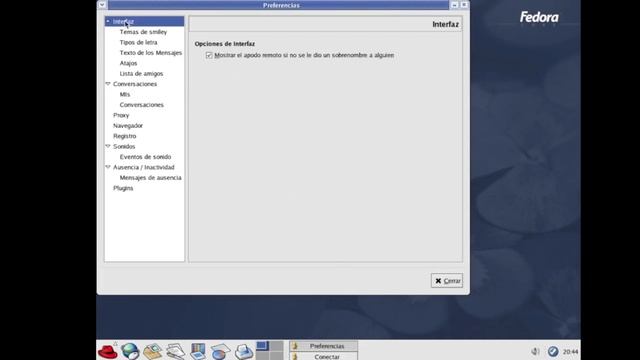Select Temas de smiley
This screenshot has height=360, width=640.
[143, 32]
